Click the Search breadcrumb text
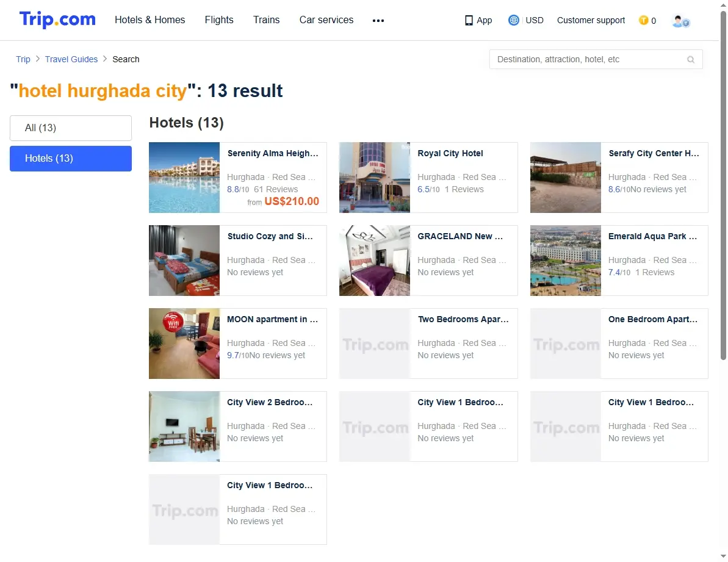Viewport: 728px width, 562px height. click(126, 59)
